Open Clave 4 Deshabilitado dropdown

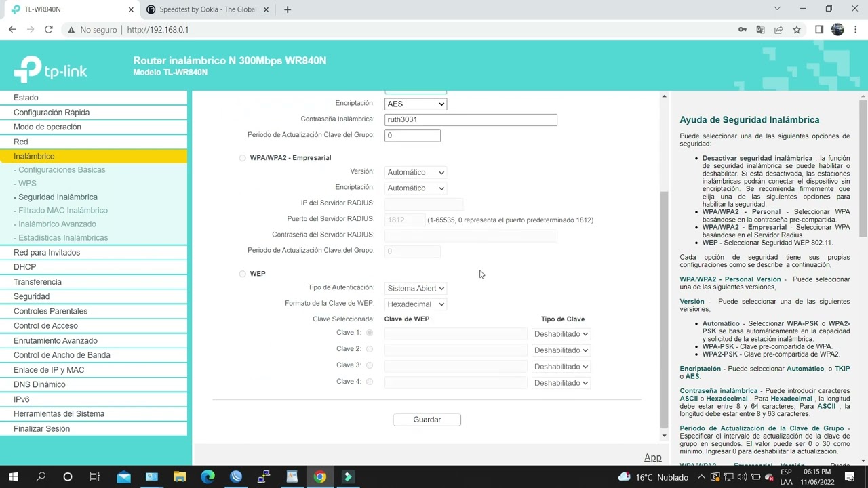[x=561, y=383]
